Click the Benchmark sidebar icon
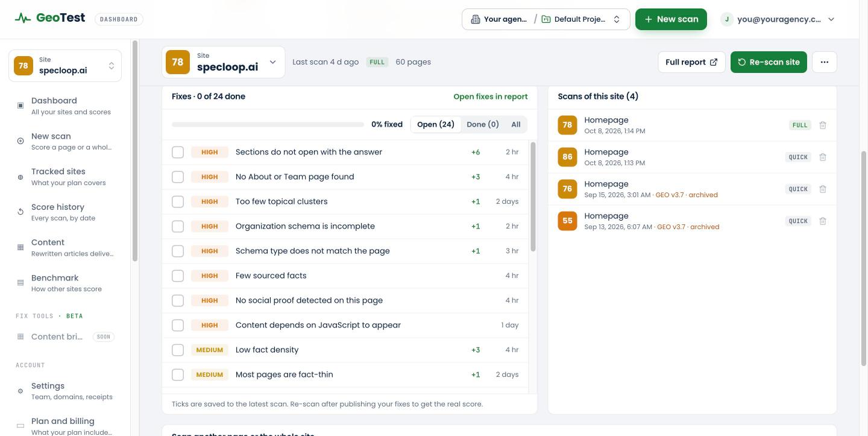 coord(20,283)
